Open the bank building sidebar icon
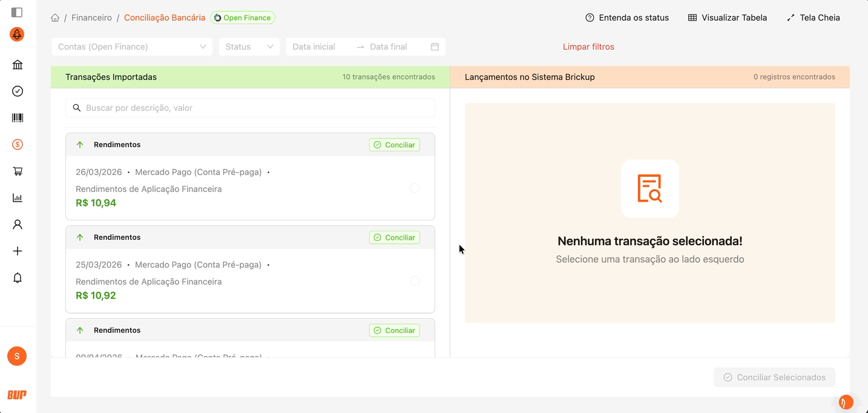Image resolution: width=868 pixels, height=413 pixels. tap(18, 65)
